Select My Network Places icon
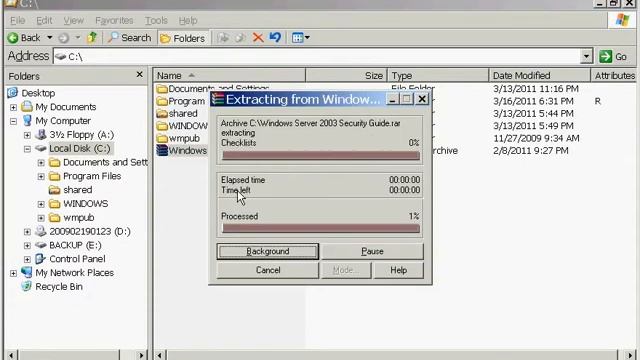Viewport: 640px width, 360px height. coord(27,272)
